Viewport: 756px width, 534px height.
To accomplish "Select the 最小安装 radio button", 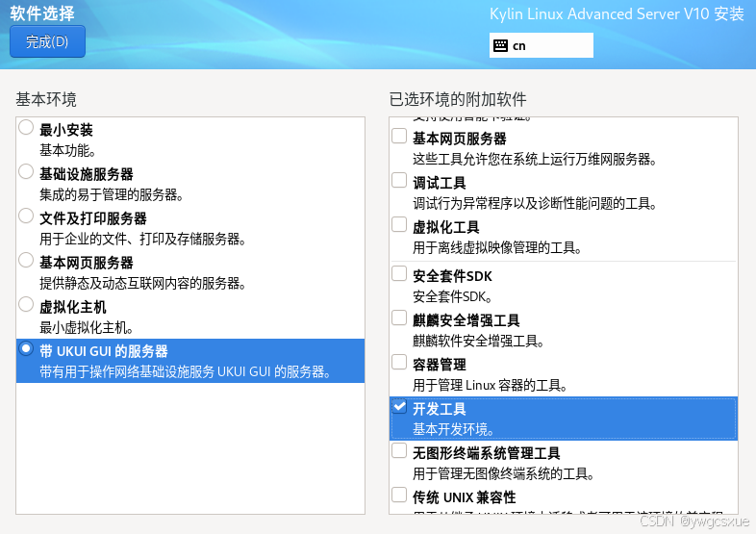I will coord(26,128).
